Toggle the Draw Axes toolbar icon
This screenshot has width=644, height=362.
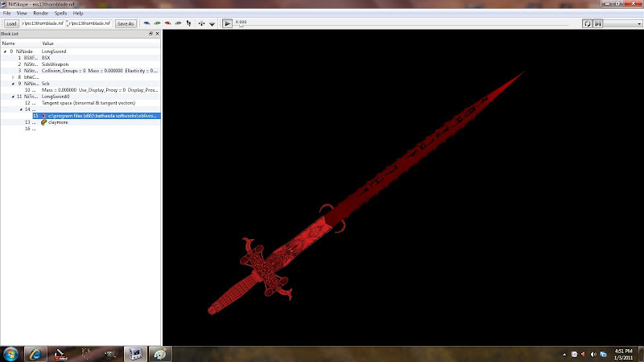[x=201, y=23]
